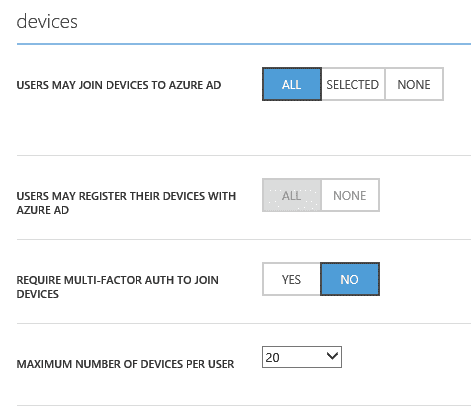This screenshot has height=413, width=471.
Task: Select NO for multi-factor auth to join
Action: point(350,279)
